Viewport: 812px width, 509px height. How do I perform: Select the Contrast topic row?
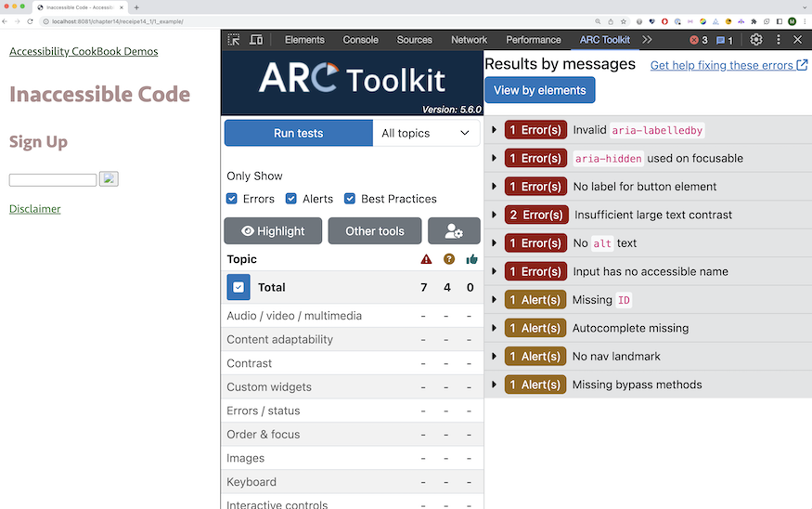coord(352,363)
